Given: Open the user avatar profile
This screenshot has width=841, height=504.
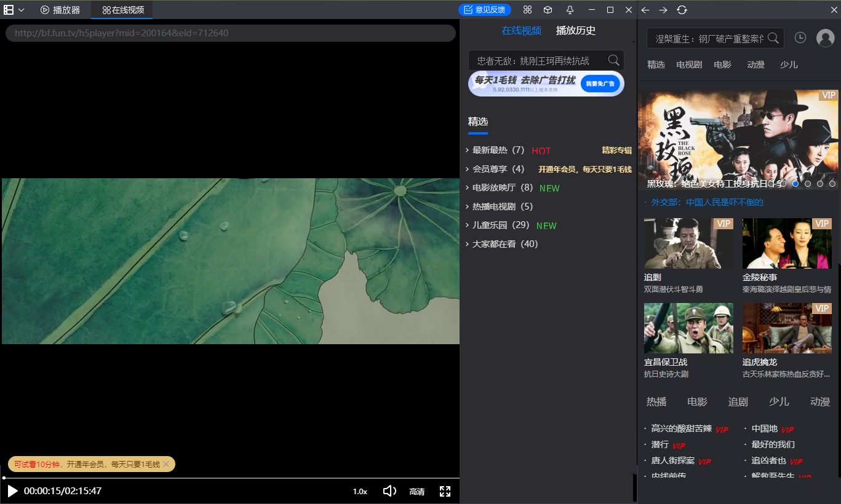Looking at the screenshot, I should (x=825, y=38).
